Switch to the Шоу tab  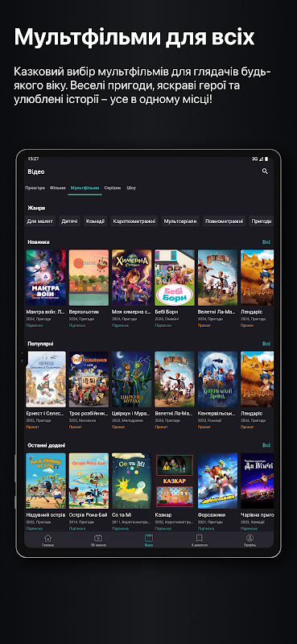coord(131,188)
